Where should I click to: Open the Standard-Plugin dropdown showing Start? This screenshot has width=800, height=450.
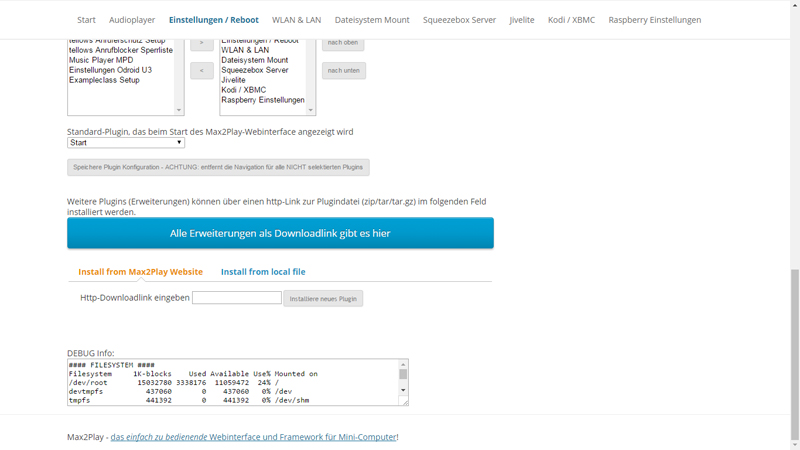pyautogui.click(x=126, y=143)
